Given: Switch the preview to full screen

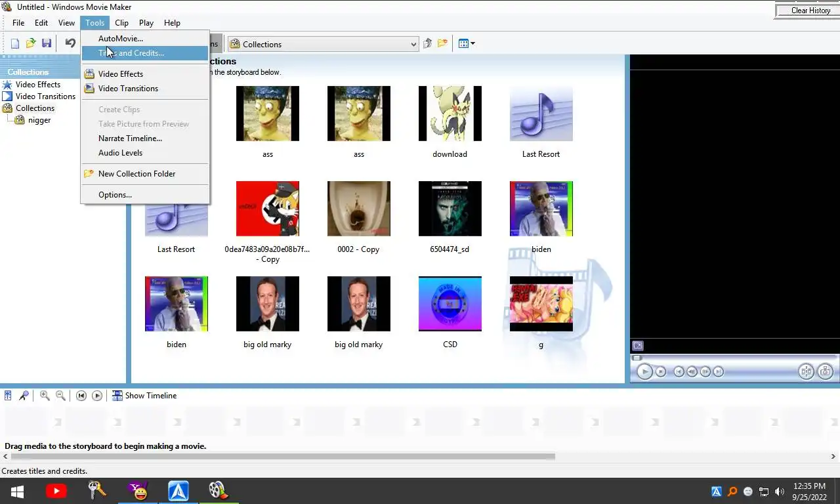Looking at the screenshot, I should click(x=638, y=346).
